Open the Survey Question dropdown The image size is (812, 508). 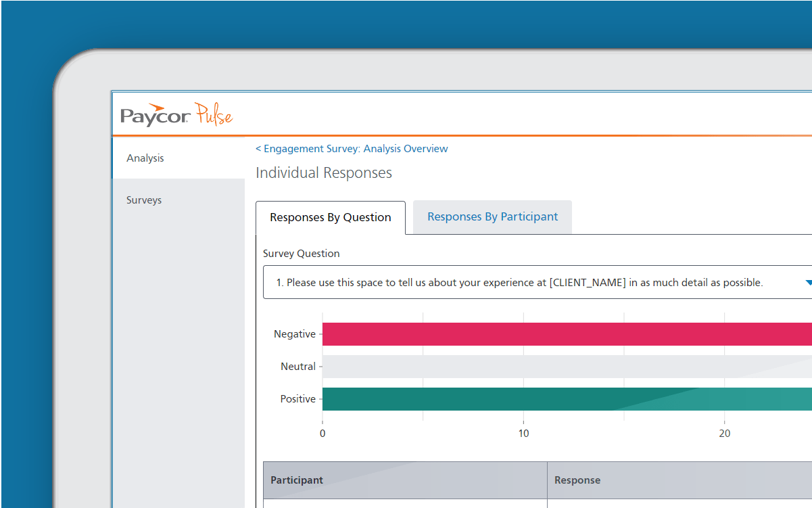click(x=538, y=282)
